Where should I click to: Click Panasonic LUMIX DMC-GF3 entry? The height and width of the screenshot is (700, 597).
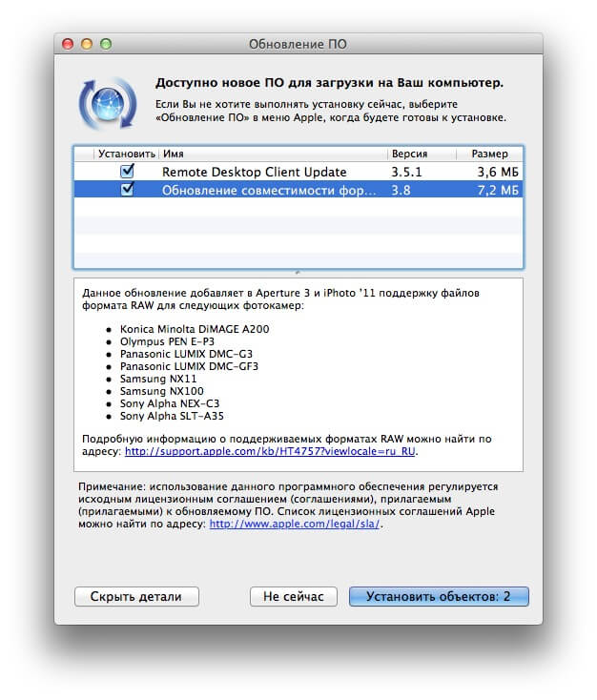(190, 366)
